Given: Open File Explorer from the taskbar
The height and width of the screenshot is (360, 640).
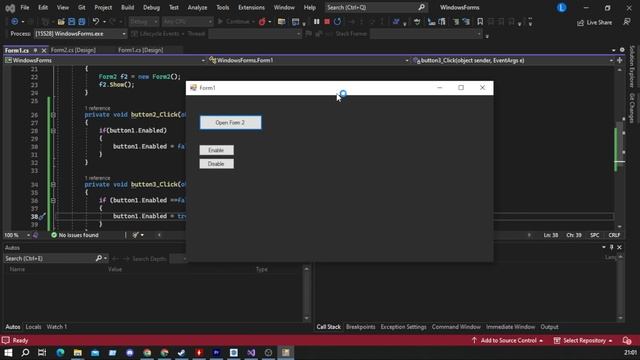Looking at the screenshot, I should click(78, 353).
